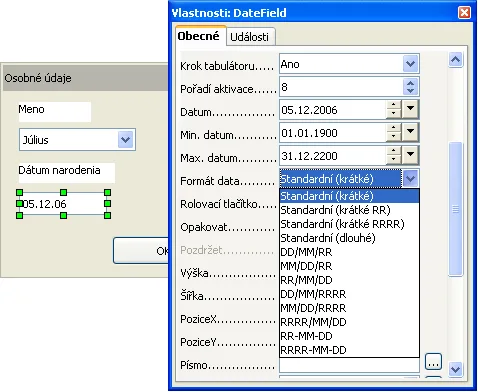This screenshot has width=478, height=392.
Task: Choose Standardní (dlouhé) format
Action: tap(349, 238)
